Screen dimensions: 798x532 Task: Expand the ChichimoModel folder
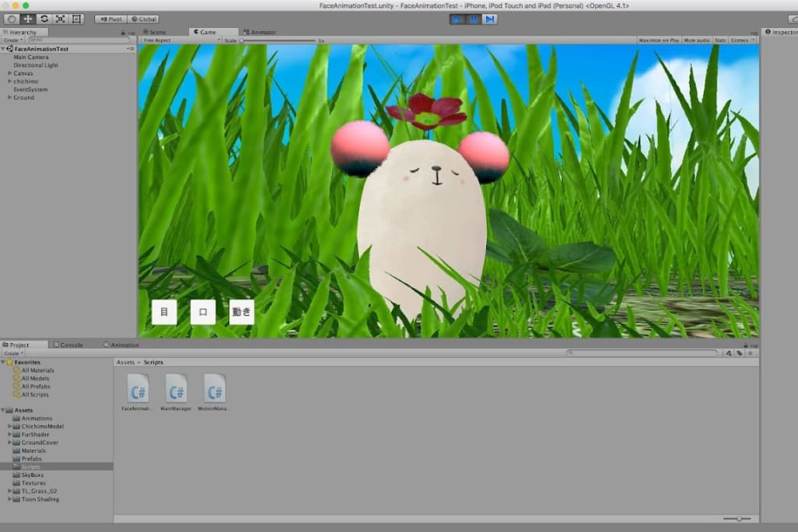pos(9,426)
